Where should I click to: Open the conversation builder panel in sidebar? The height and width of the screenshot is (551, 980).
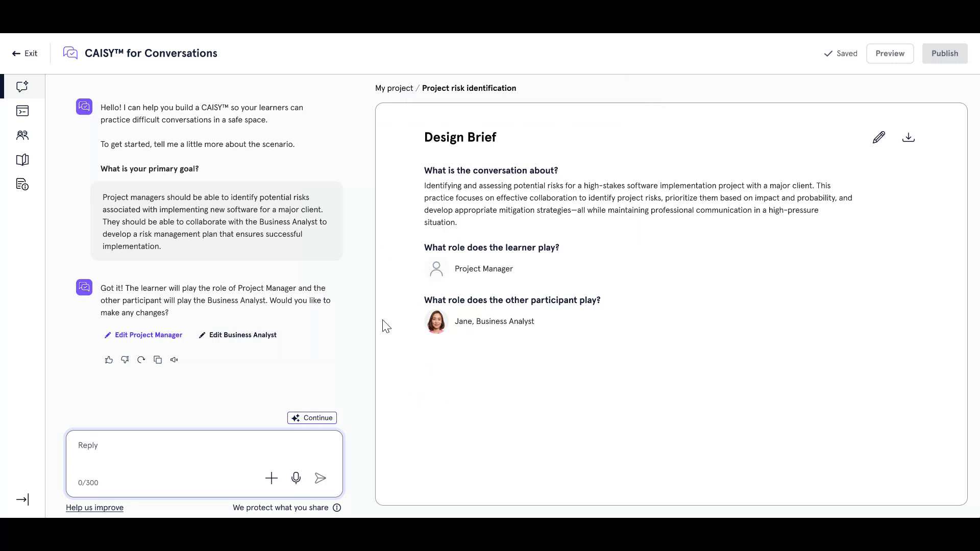[21, 86]
